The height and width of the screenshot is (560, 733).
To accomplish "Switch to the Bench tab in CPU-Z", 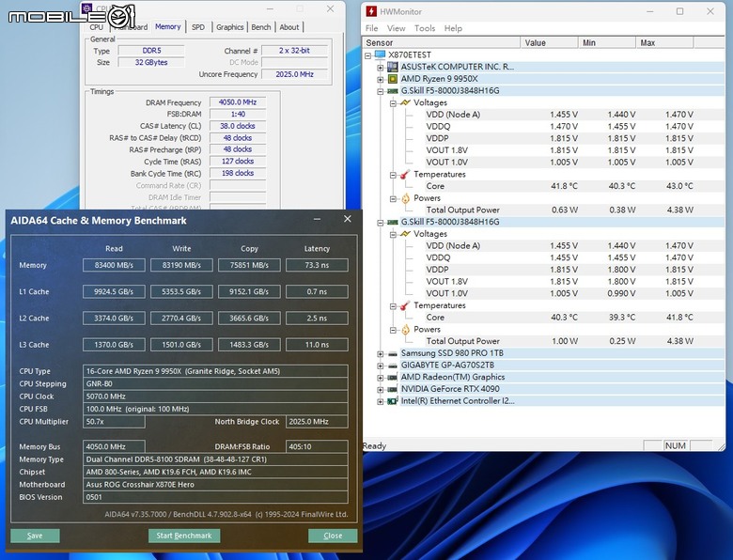I will pyautogui.click(x=261, y=27).
